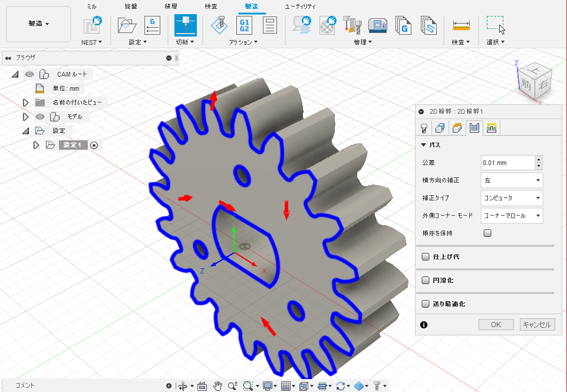The width and height of the screenshot is (567, 392).
Task: Click the OK button
Action: (496, 324)
